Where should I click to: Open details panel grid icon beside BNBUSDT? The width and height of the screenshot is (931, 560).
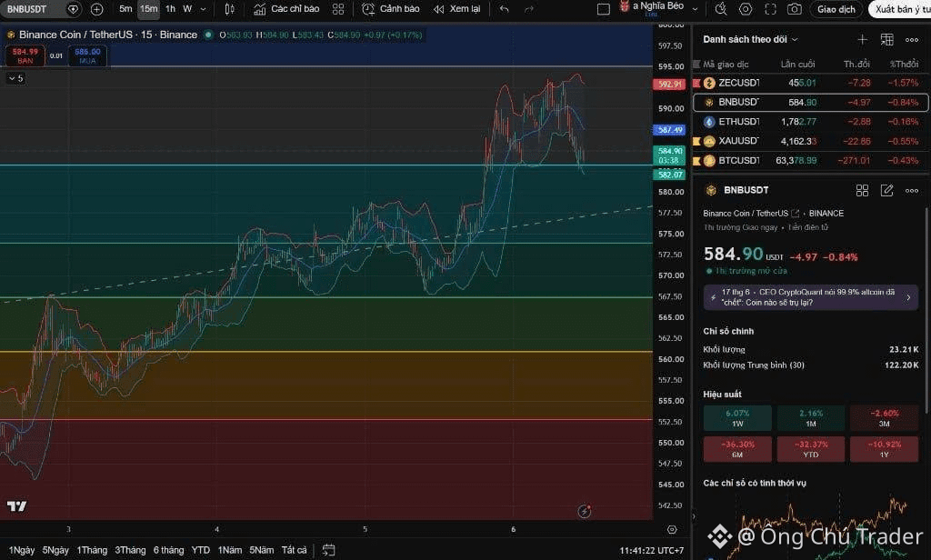tap(862, 190)
